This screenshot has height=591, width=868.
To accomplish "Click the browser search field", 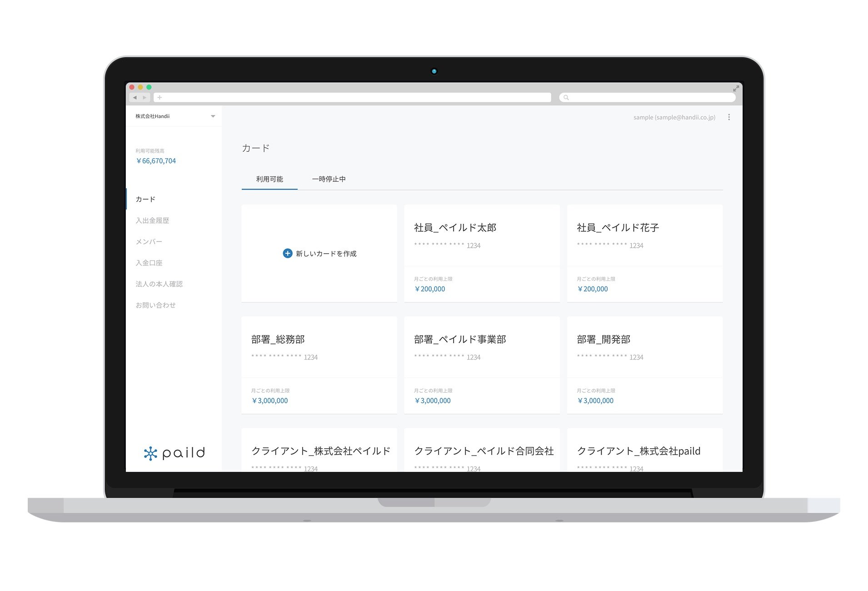I will click(647, 97).
